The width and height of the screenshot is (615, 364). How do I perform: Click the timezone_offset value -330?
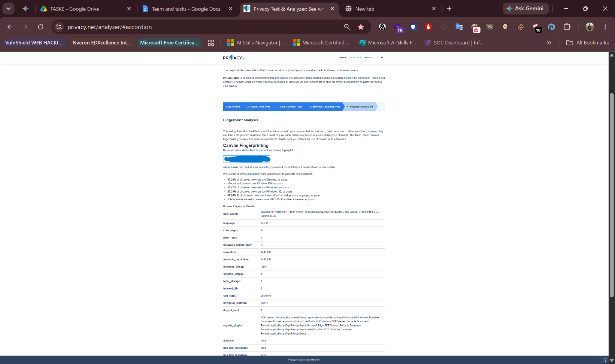(x=263, y=267)
